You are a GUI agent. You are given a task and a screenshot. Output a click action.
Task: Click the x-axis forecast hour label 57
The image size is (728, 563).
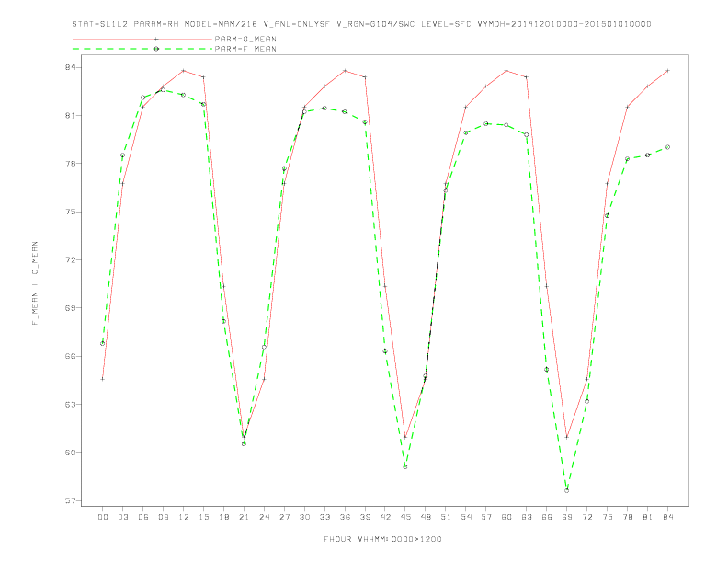pos(486,517)
